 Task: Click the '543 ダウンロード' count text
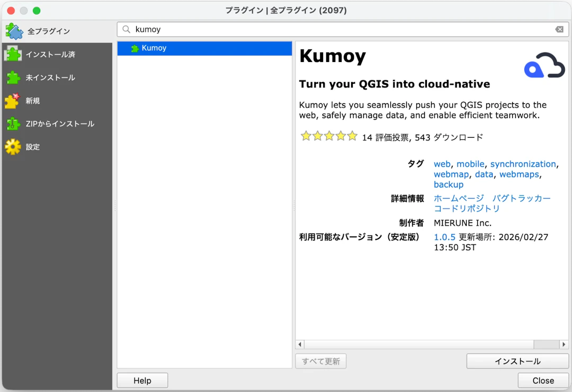(449, 137)
